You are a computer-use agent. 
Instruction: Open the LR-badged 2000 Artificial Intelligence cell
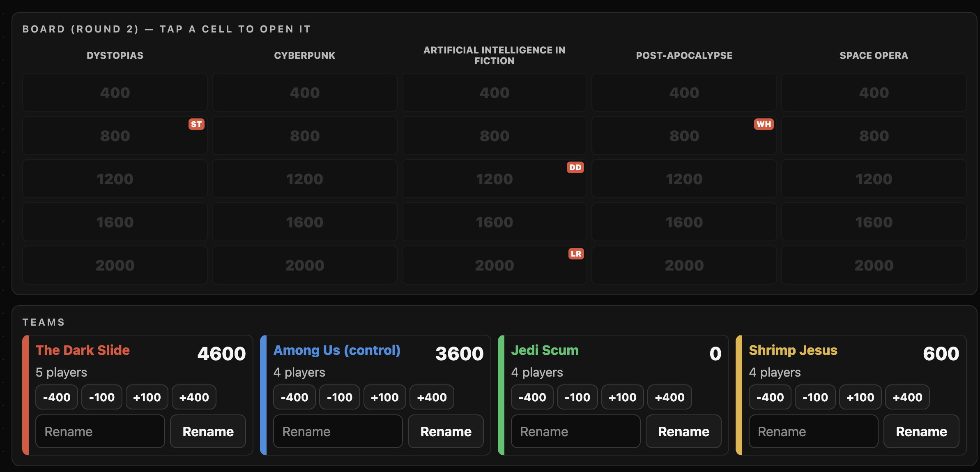[x=495, y=265]
